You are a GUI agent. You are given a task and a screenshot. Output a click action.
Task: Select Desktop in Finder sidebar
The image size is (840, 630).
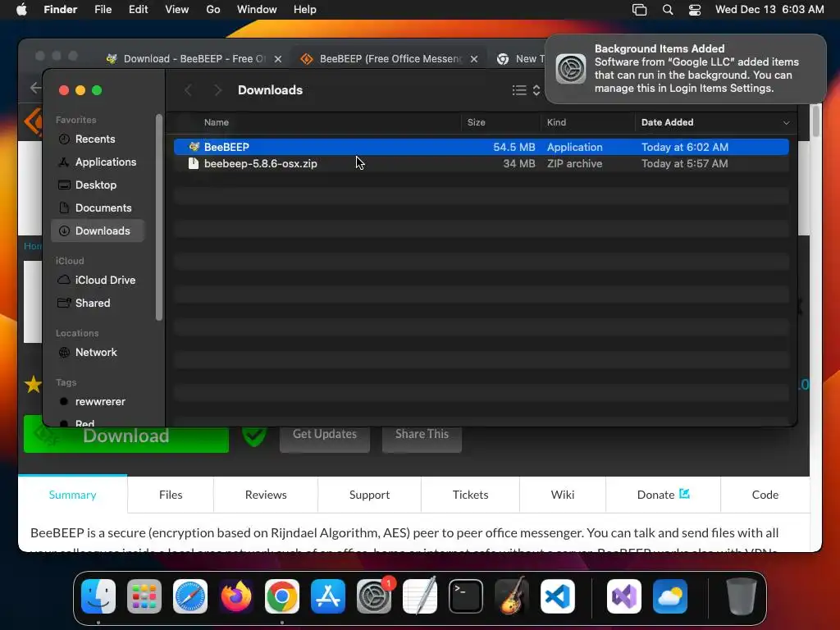point(98,185)
